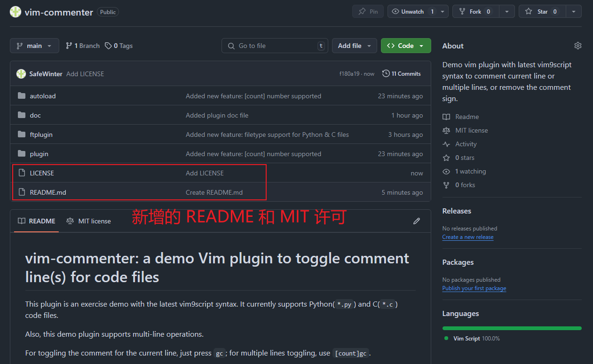Click the vim-commenter repository title
593x364 pixels.
click(59, 12)
